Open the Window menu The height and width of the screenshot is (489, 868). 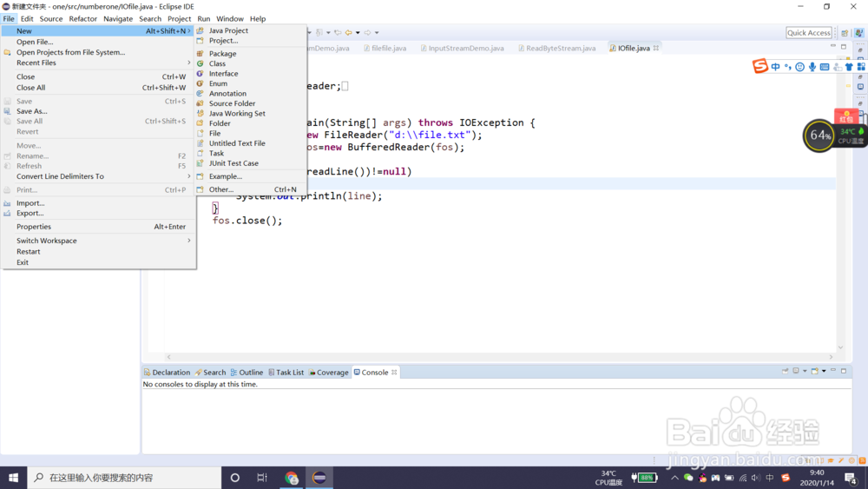(230, 19)
